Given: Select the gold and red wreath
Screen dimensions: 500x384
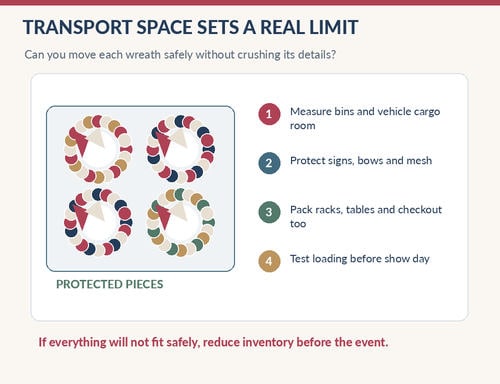Looking at the screenshot, I should [98, 149].
